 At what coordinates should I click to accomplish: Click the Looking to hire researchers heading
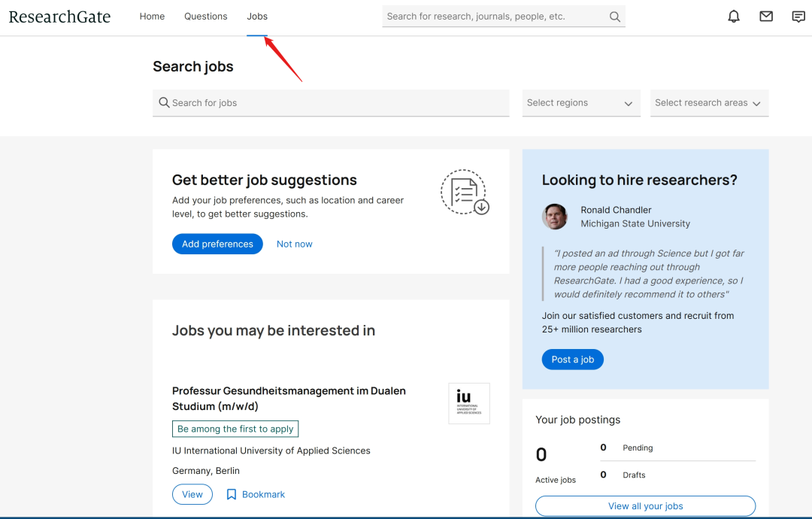pos(640,180)
